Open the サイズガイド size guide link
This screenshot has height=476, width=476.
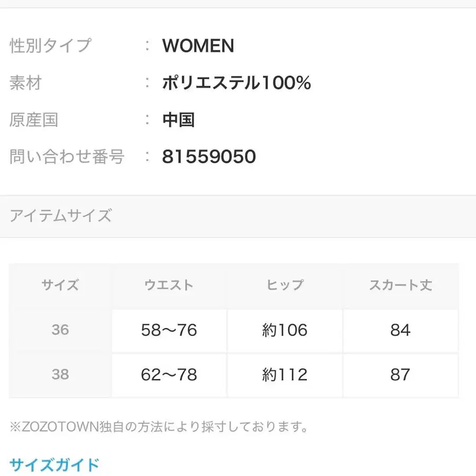click(x=54, y=465)
